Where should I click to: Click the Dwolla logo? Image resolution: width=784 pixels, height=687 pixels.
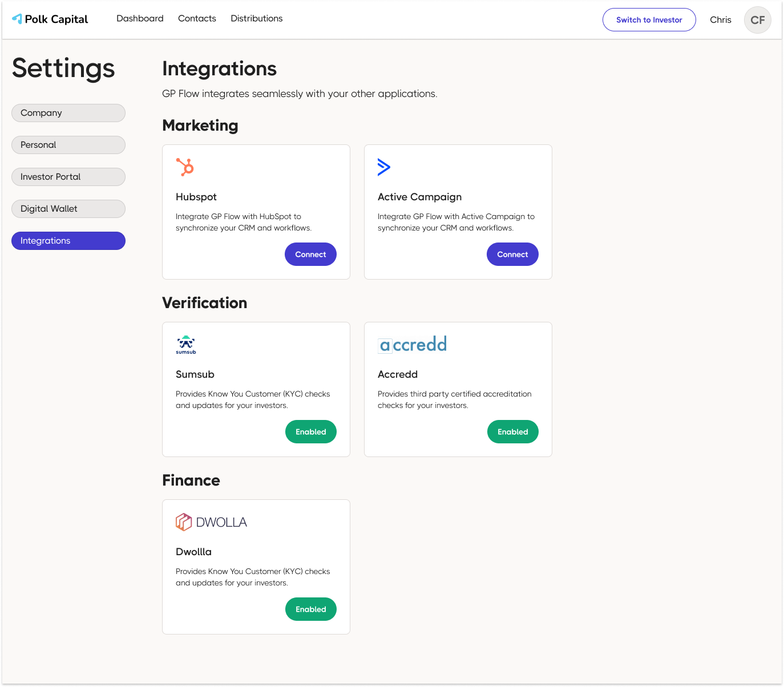[x=211, y=522]
